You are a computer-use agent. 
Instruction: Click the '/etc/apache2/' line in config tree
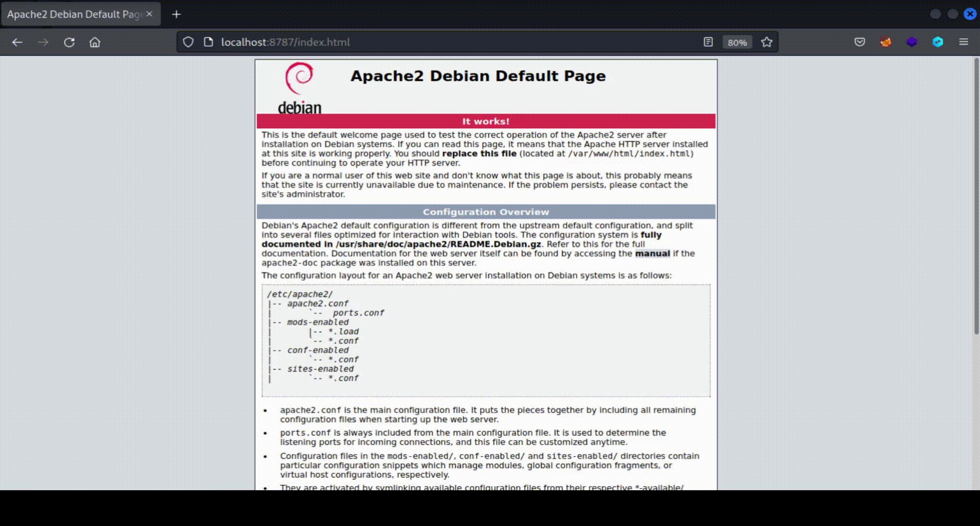(x=300, y=294)
